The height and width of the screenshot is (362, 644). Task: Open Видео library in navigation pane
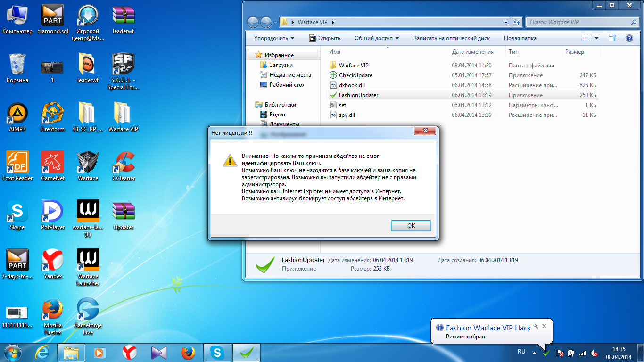tap(277, 115)
